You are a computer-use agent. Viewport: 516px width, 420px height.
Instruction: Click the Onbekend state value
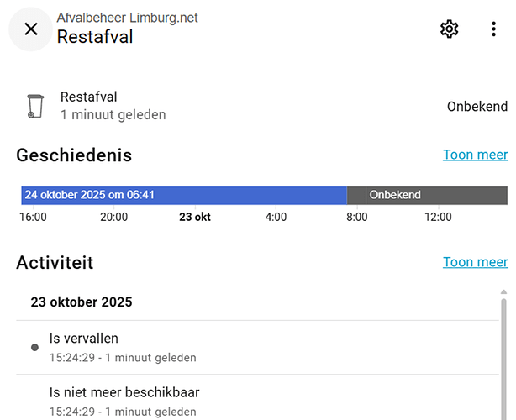[477, 107]
